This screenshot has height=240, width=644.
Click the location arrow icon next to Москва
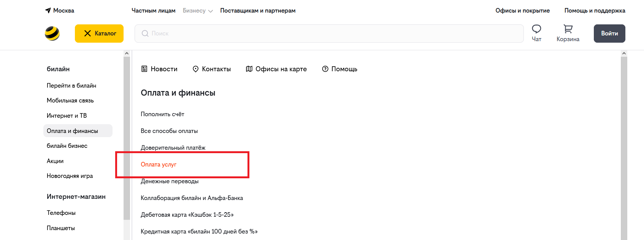tap(48, 11)
